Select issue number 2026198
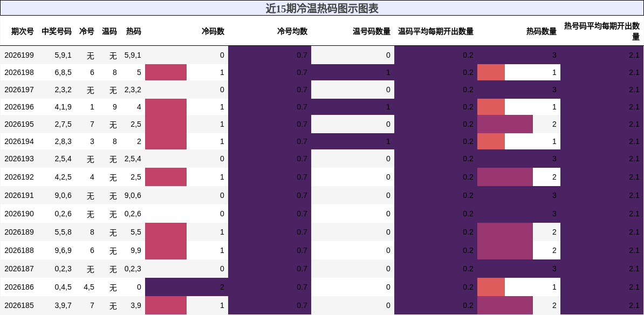Screen dimensions: 644x315 (x=19, y=72)
